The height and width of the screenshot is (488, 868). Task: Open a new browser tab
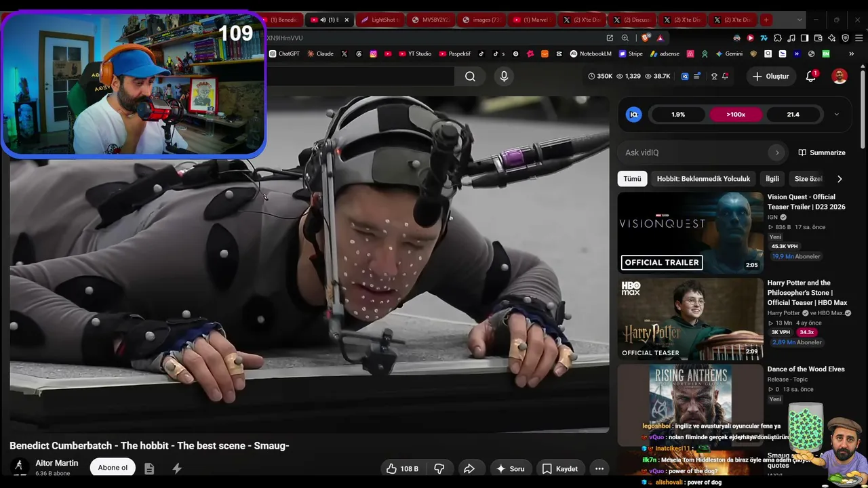point(766,20)
